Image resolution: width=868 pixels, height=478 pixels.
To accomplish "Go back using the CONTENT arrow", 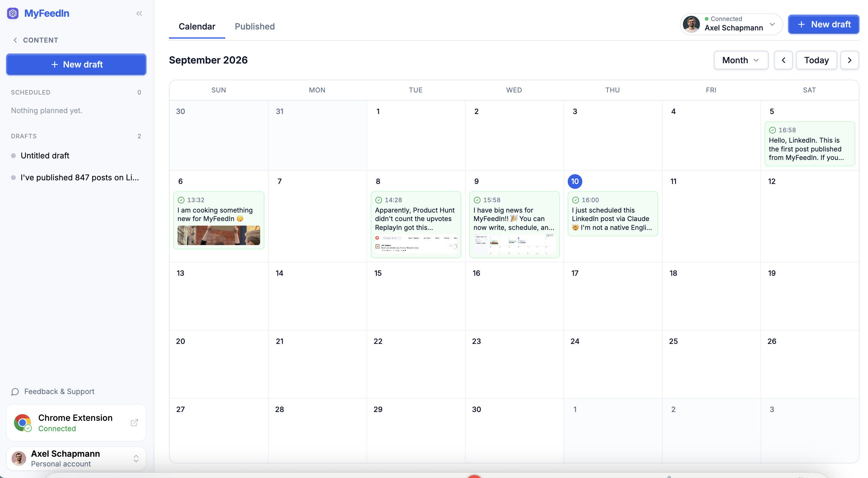I will coord(15,40).
